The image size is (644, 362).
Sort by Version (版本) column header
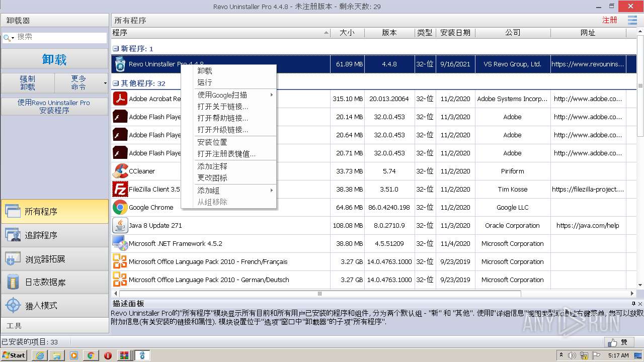click(x=389, y=33)
